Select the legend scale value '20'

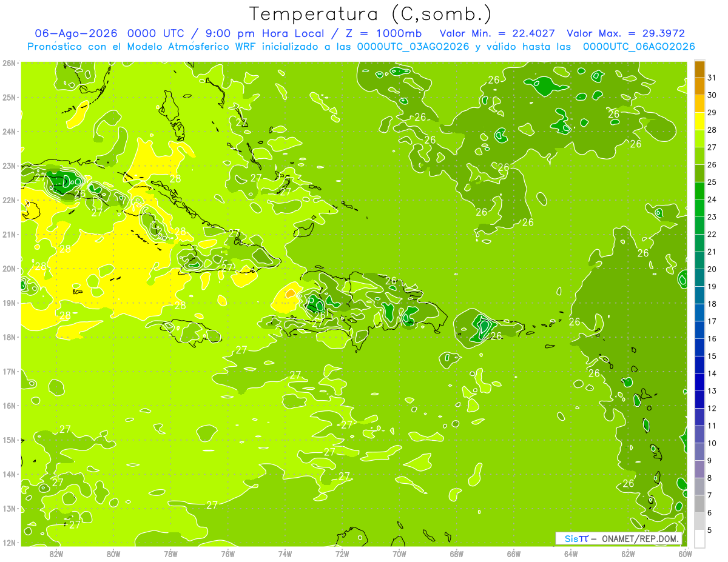pos(712,269)
